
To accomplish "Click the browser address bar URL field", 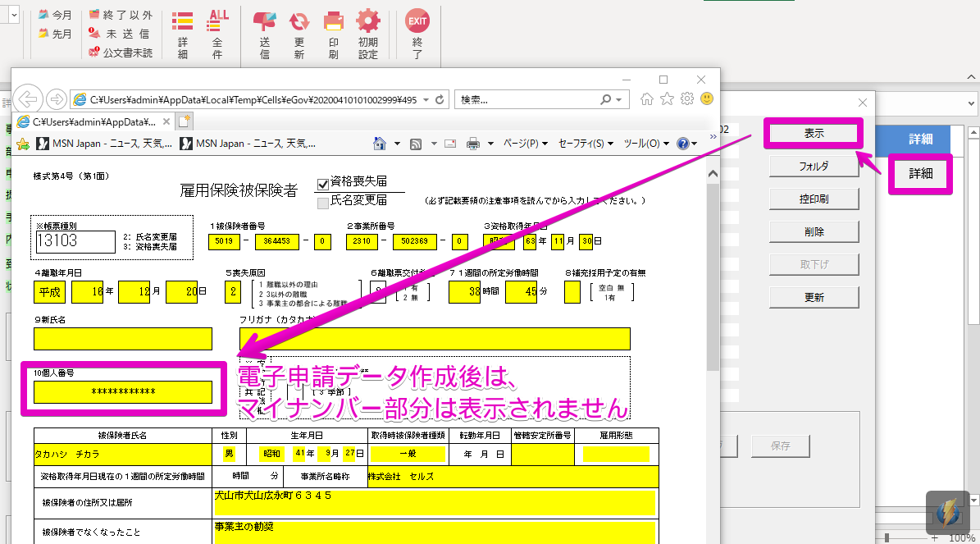I will (x=253, y=99).
